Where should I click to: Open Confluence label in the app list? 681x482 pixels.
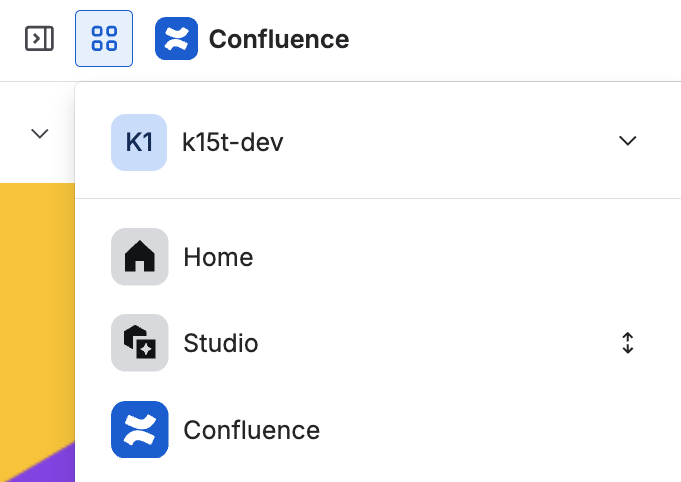click(252, 430)
